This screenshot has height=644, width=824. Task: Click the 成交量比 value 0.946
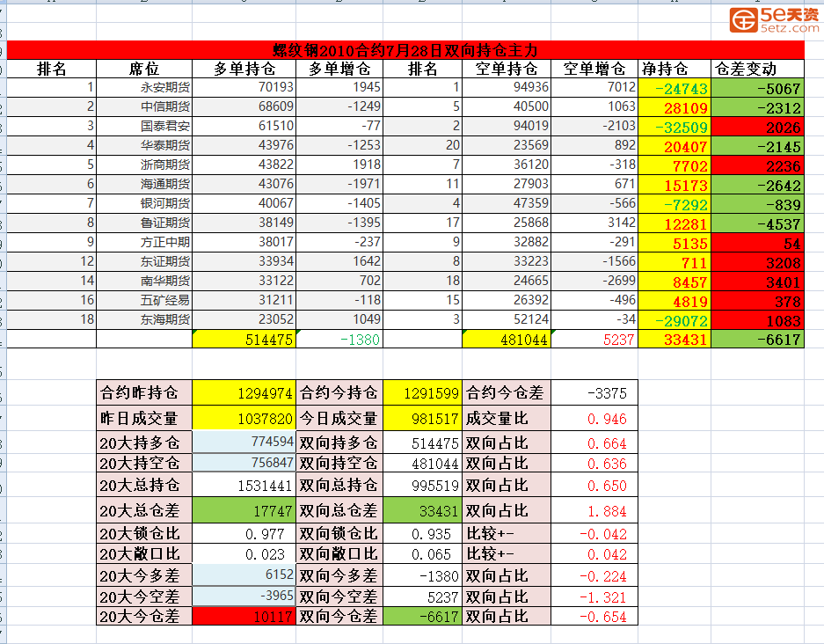coord(594,419)
